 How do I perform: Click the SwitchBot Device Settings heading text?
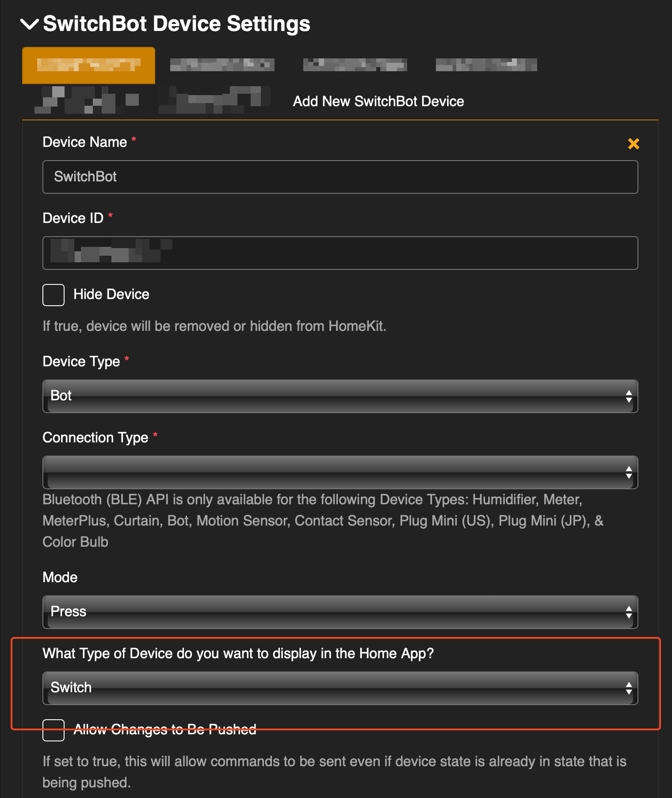(176, 24)
